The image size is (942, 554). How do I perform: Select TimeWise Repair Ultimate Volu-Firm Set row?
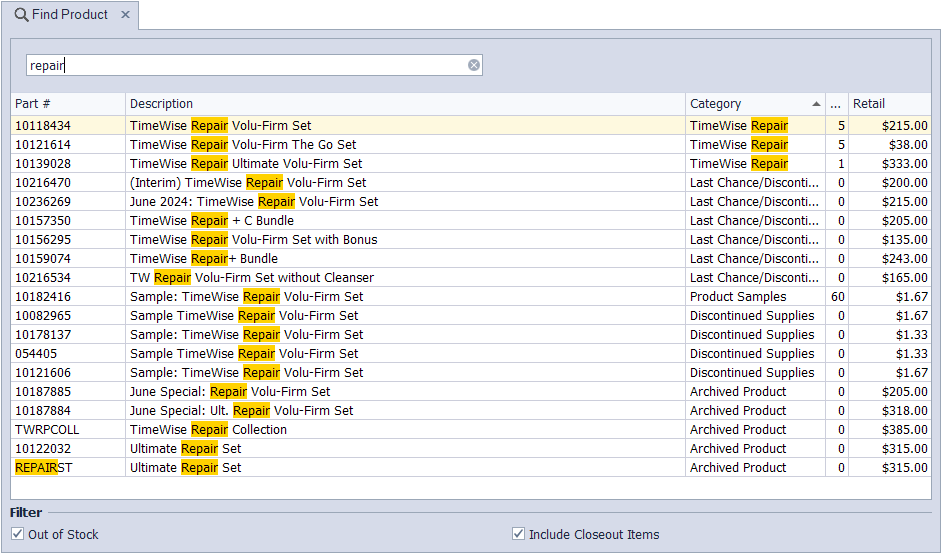tap(471, 163)
